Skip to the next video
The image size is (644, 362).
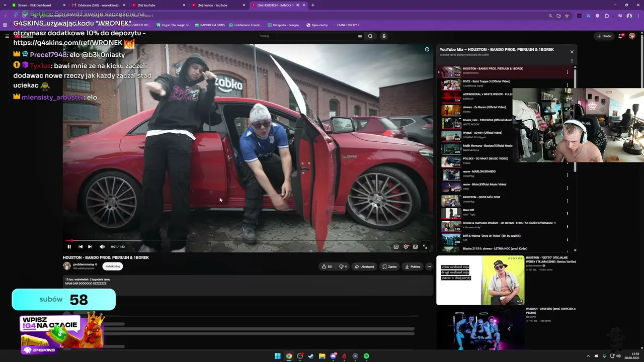[x=90, y=247]
